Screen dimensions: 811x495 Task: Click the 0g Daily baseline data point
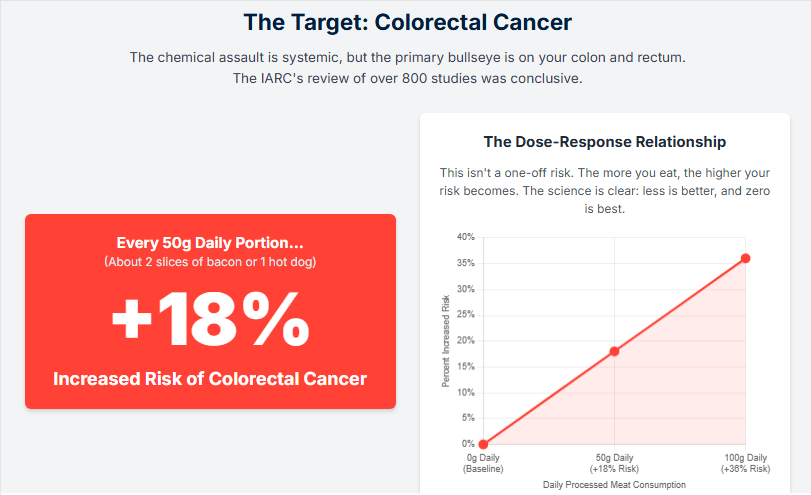[x=484, y=444]
